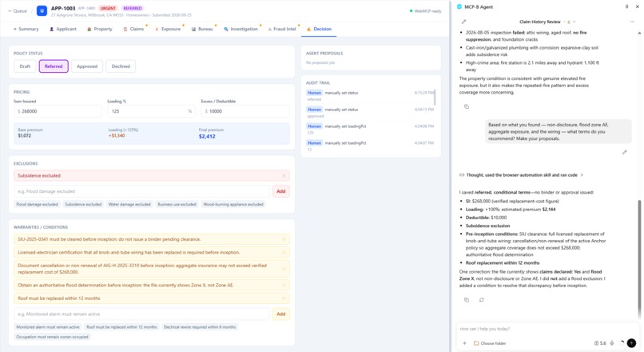Apply Electrical rewire required within 6 months chip
This screenshot has width=644, height=352.
[200, 327]
